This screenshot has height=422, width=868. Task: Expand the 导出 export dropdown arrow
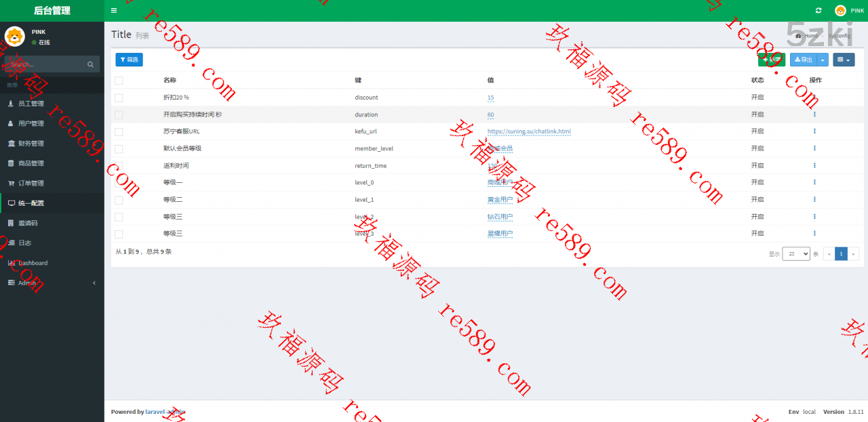pyautogui.click(x=823, y=60)
